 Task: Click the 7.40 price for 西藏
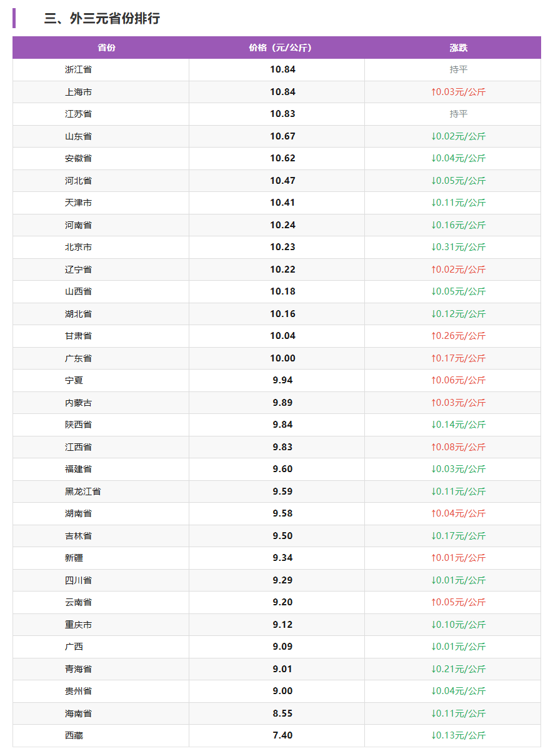[x=282, y=735]
